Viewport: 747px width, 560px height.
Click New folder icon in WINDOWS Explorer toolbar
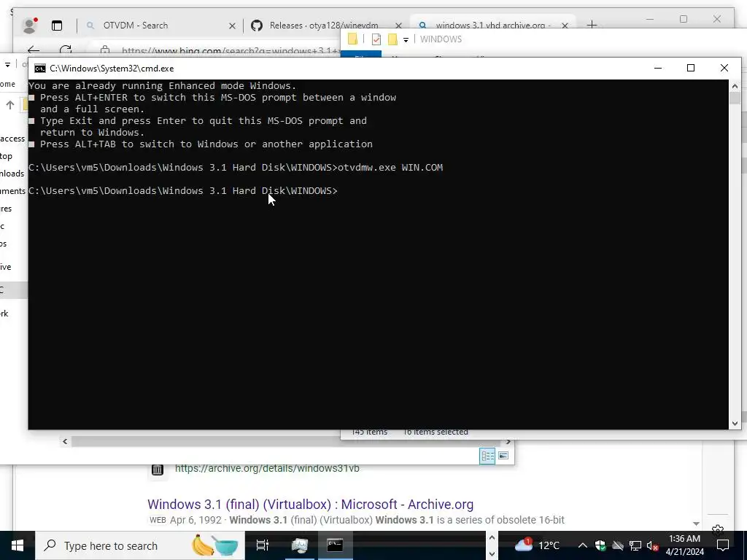(392, 39)
